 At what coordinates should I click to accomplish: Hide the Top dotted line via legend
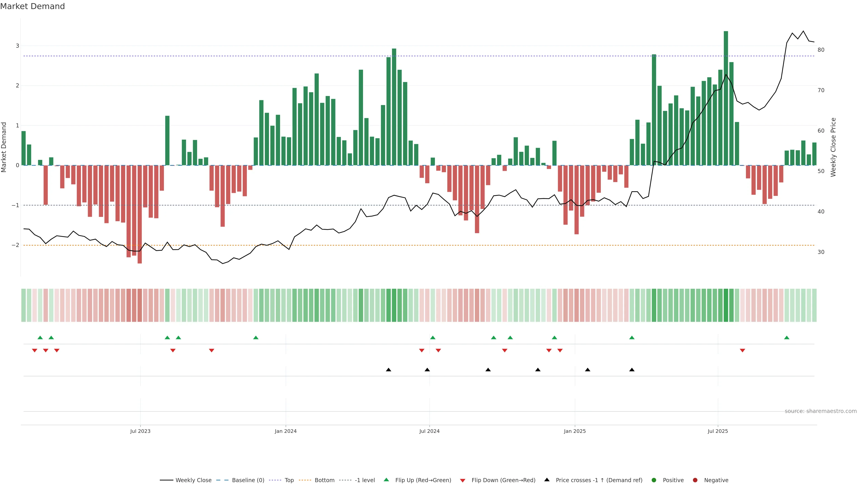click(289, 480)
